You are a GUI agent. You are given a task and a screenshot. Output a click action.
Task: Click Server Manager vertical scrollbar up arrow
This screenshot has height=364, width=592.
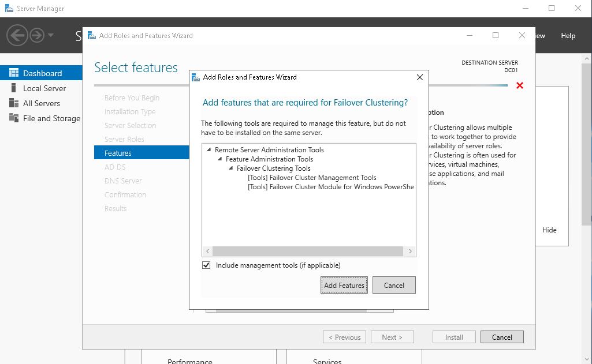587,58
